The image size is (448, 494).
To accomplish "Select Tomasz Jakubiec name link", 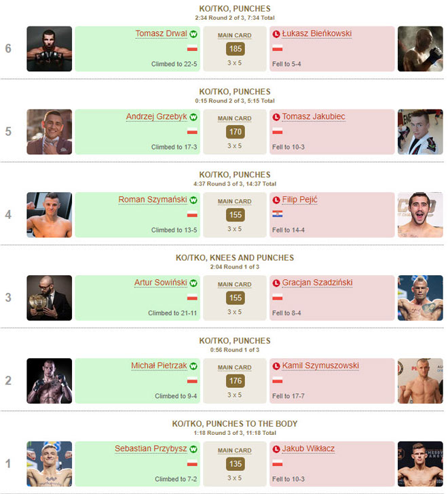I will (314, 117).
